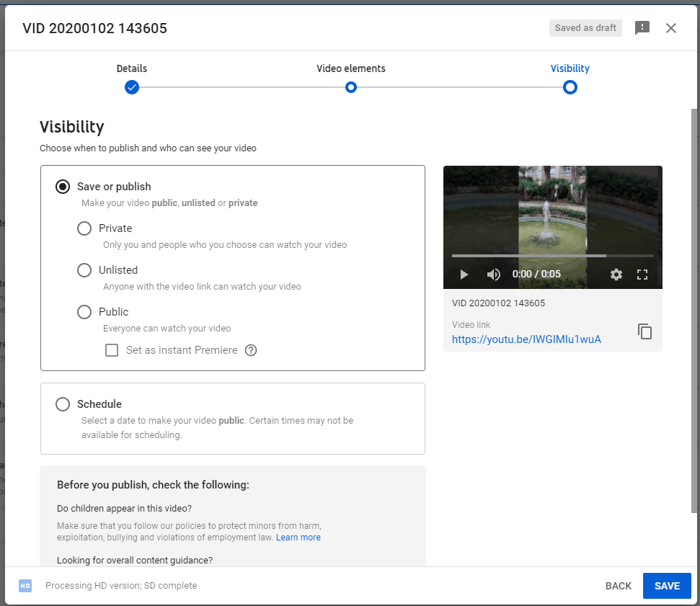Seek on the video progress bar
The width and height of the screenshot is (700, 606).
553,256
